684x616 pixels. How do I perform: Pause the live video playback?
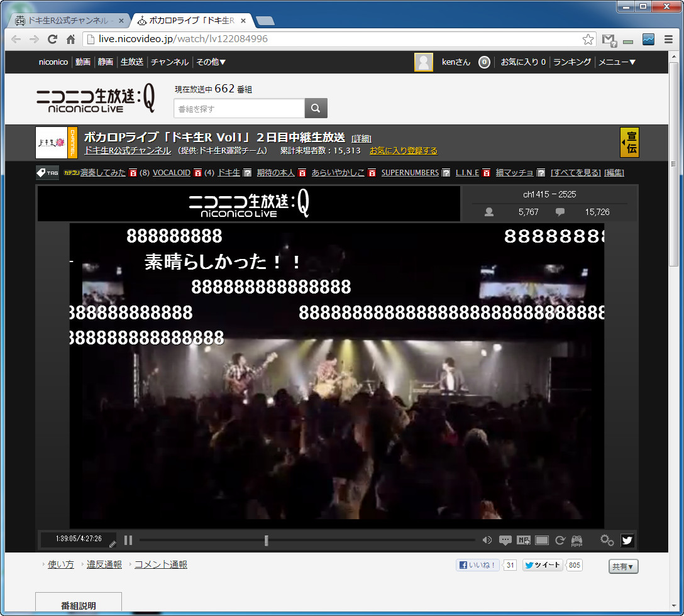click(x=128, y=540)
